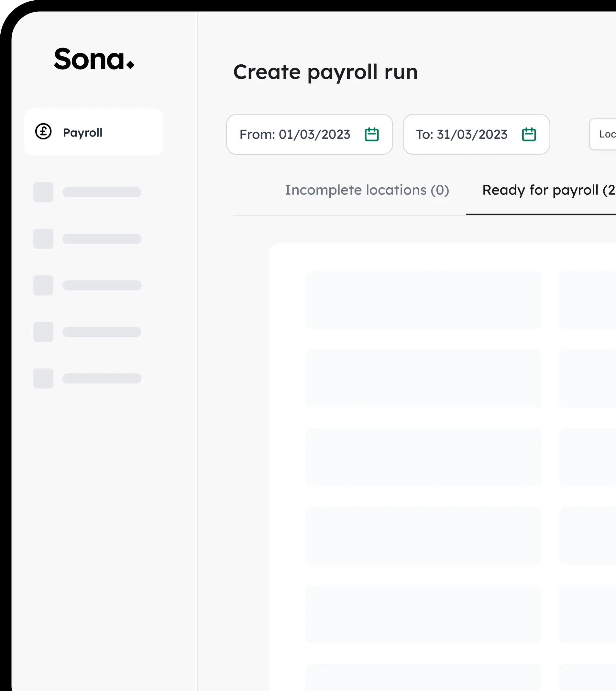Image resolution: width=616 pixels, height=691 pixels.
Task: Click the first placeholder icon below Payroll
Action: point(43,192)
